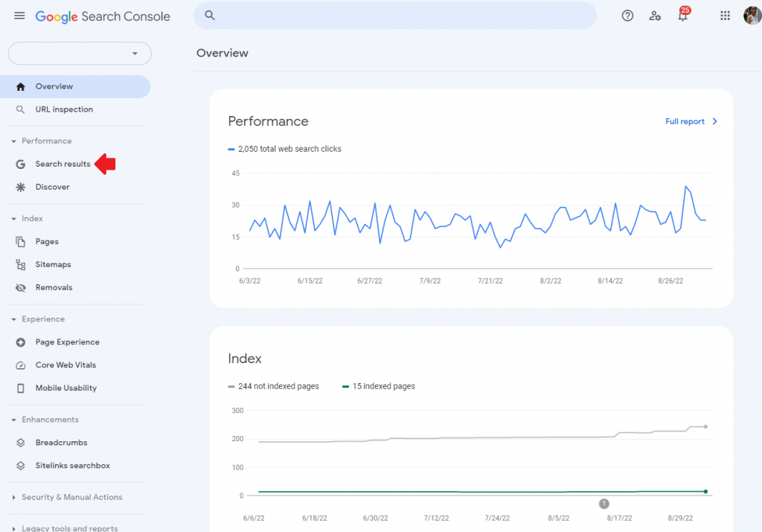The width and height of the screenshot is (762, 532).
Task: Open the Mobile Usability report
Action: tap(66, 388)
